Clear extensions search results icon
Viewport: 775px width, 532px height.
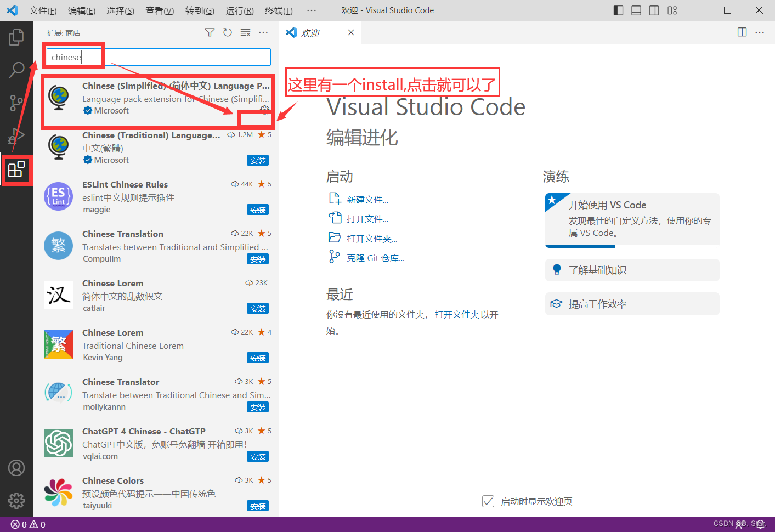click(x=245, y=32)
